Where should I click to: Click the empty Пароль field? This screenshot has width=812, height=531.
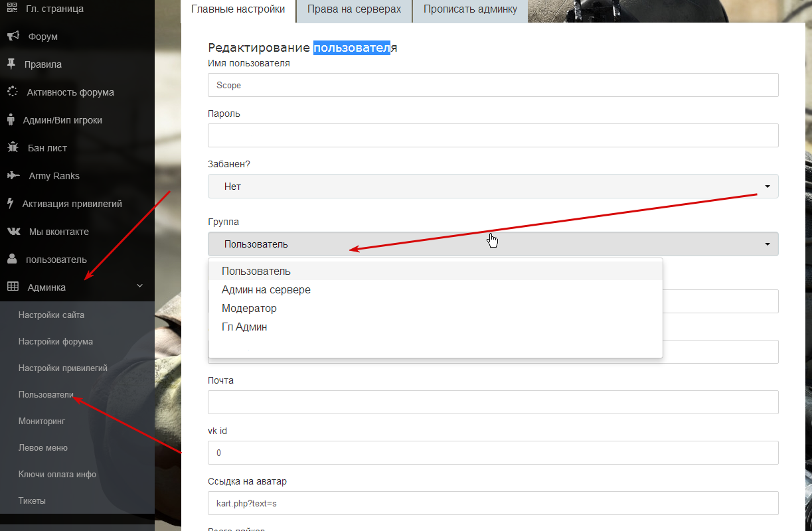point(493,135)
